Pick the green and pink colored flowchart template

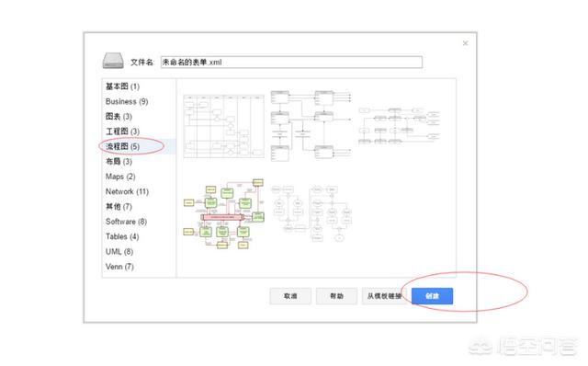(223, 214)
